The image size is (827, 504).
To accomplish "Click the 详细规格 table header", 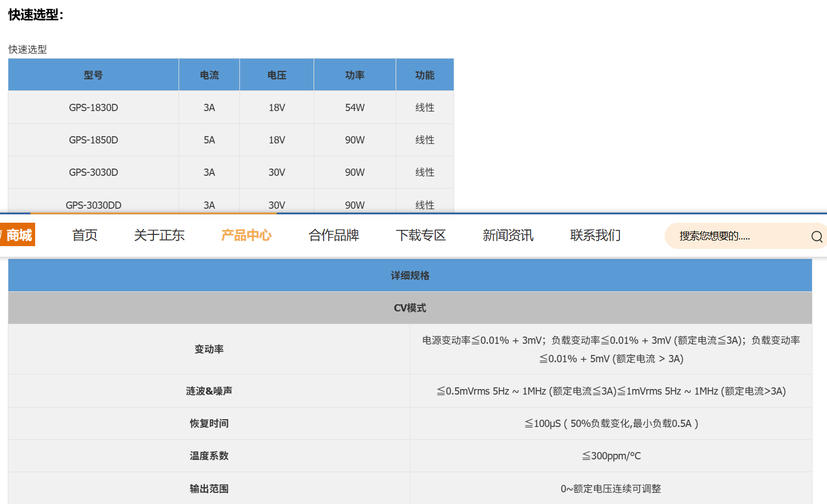I will coord(410,275).
